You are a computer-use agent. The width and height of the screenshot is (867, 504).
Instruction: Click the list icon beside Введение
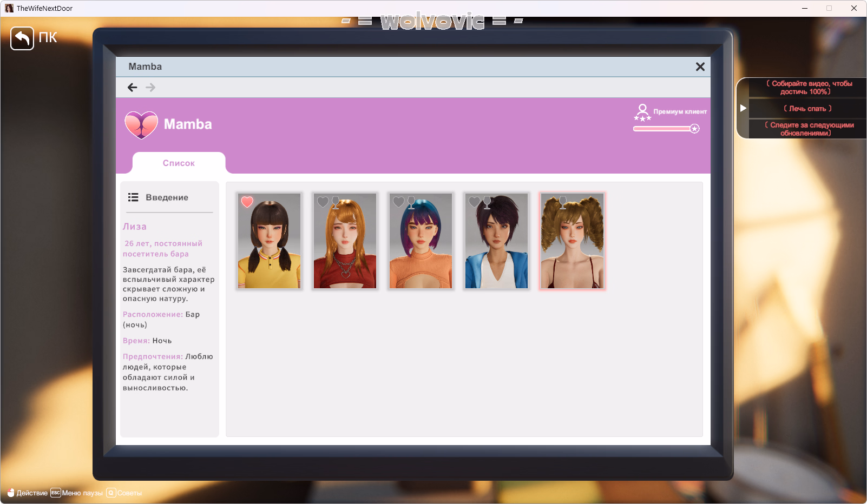133,197
